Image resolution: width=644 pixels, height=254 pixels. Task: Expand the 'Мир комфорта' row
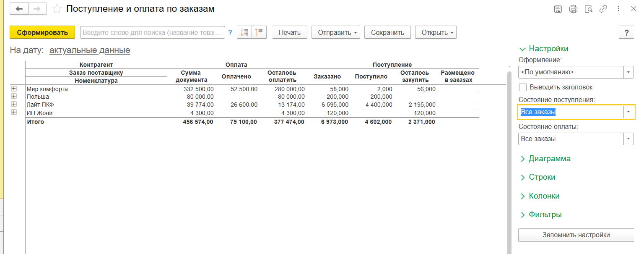tap(14, 89)
